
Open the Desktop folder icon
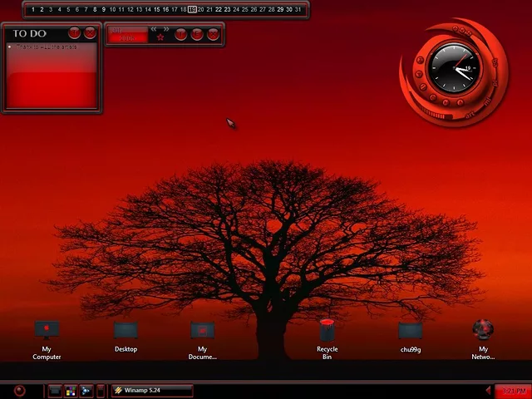point(126,332)
